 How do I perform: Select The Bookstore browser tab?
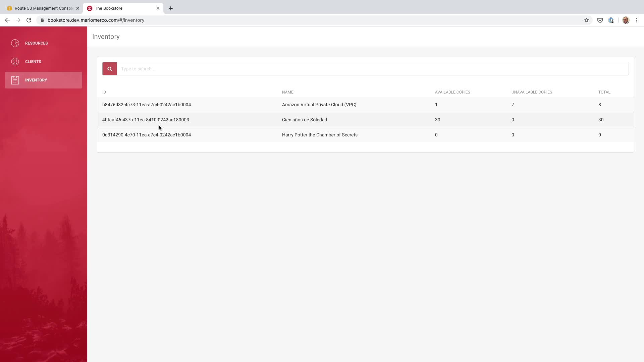(x=121, y=8)
